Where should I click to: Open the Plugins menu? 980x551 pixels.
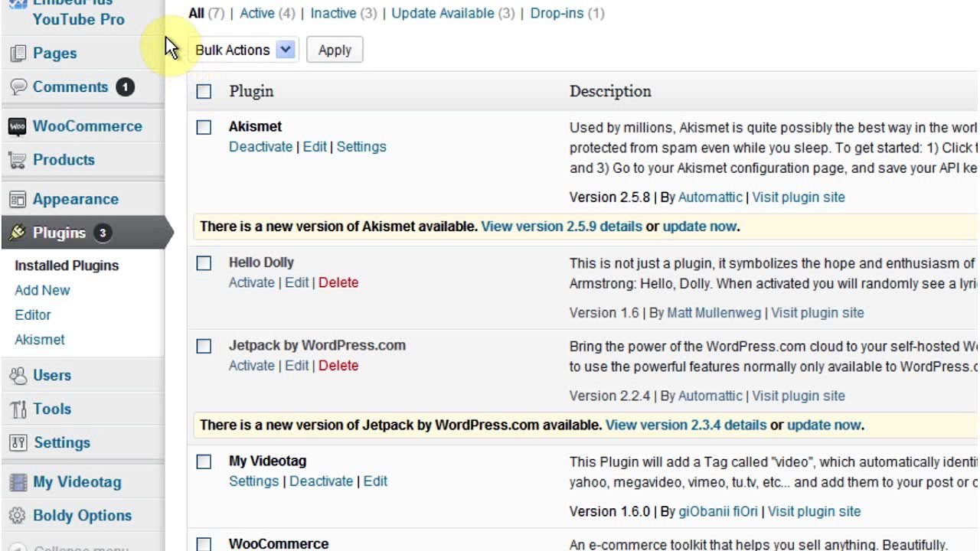(59, 233)
